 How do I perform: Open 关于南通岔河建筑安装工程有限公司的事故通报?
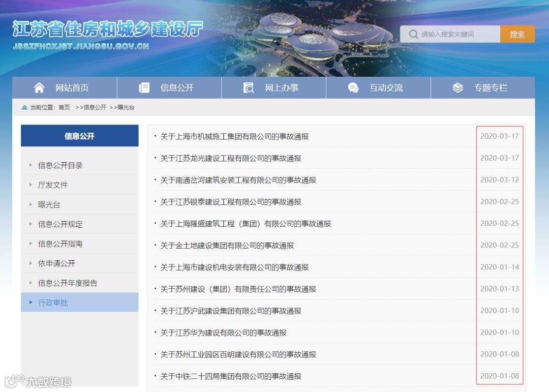pyautogui.click(x=238, y=180)
